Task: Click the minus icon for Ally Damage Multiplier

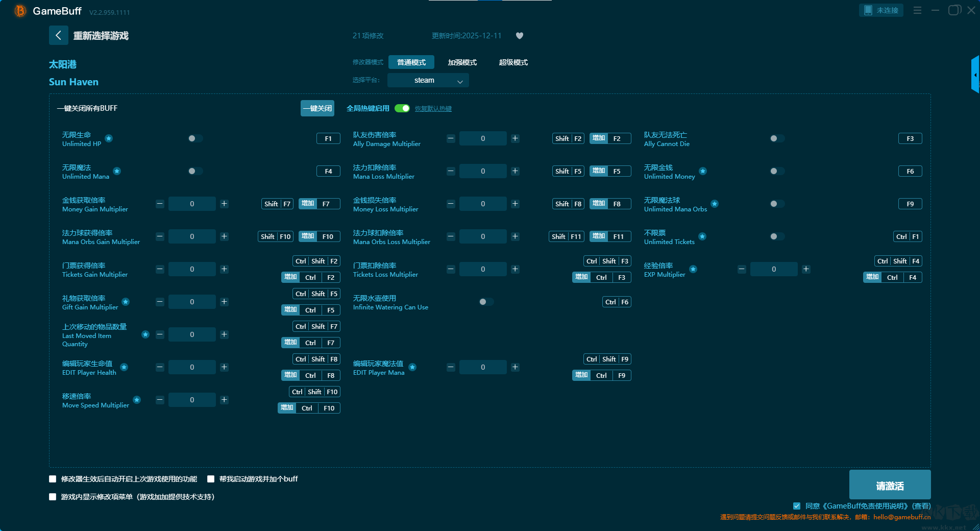Action: click(x=451, y=138)
